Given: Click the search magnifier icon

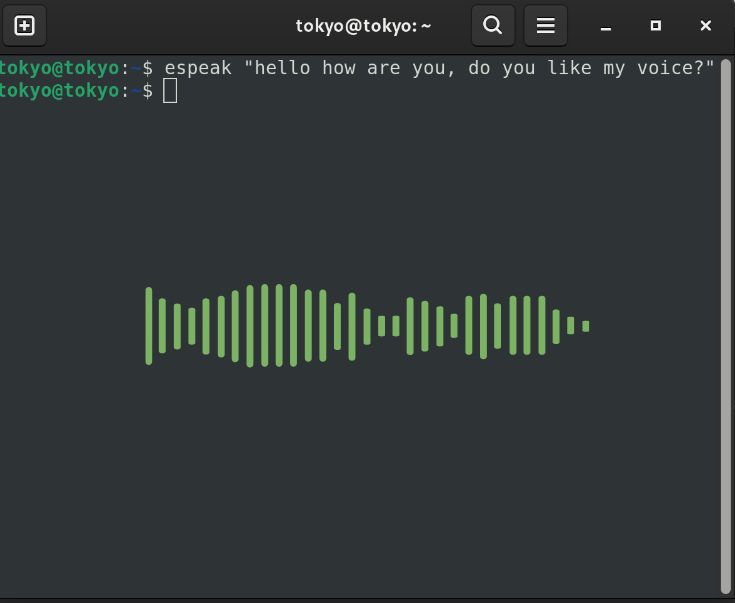Looking at the screenshot, I should pyautogui.click(x=492, y=26).
